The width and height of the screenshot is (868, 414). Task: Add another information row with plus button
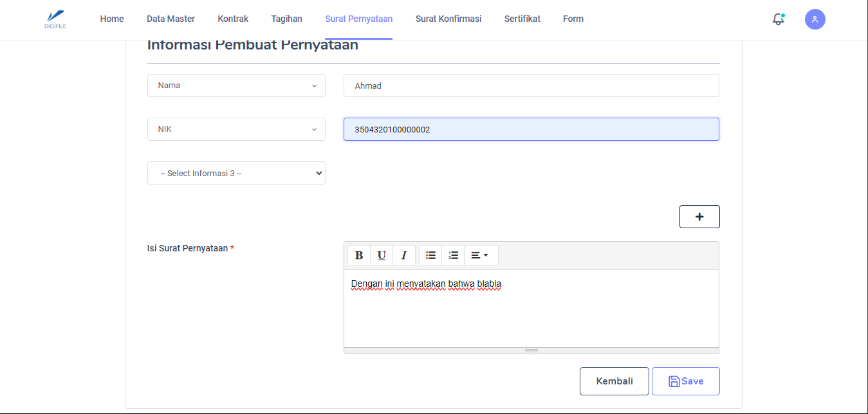pyautogui.click(x=699, y=217)
